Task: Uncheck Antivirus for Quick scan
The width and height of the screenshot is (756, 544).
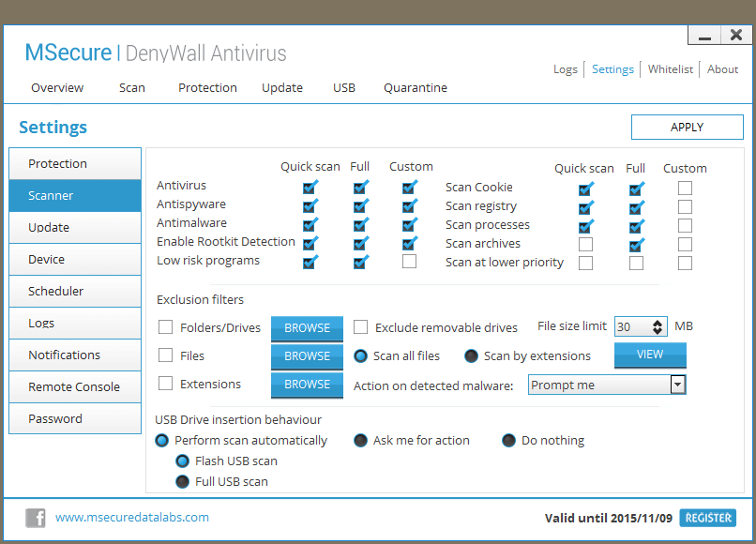Action: [310, 187]
